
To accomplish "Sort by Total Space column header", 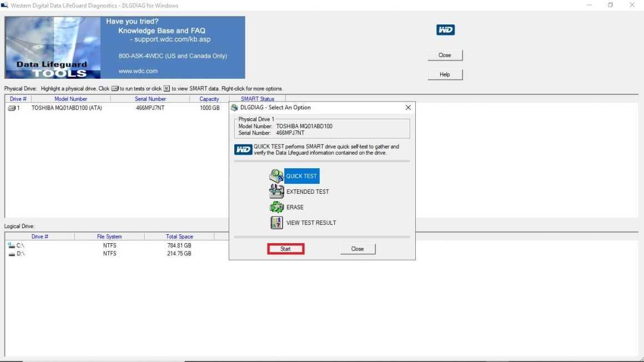I will tap(179, 237).
